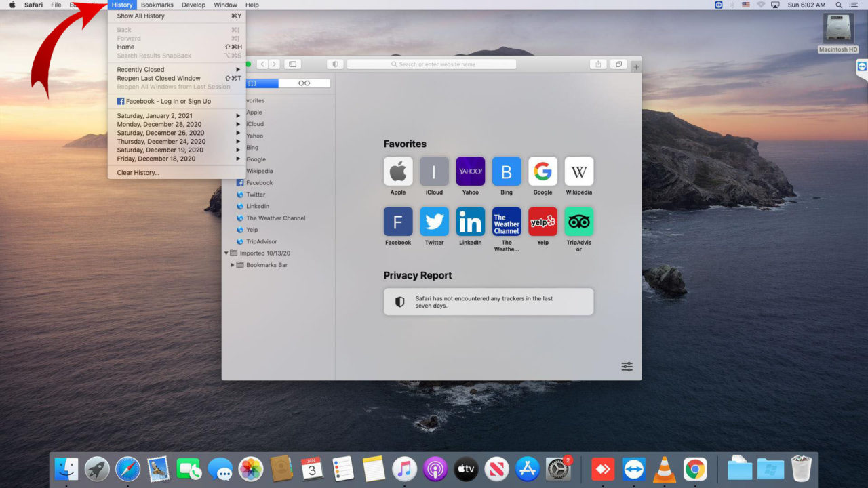Open the Develop menu

[193, 5]
